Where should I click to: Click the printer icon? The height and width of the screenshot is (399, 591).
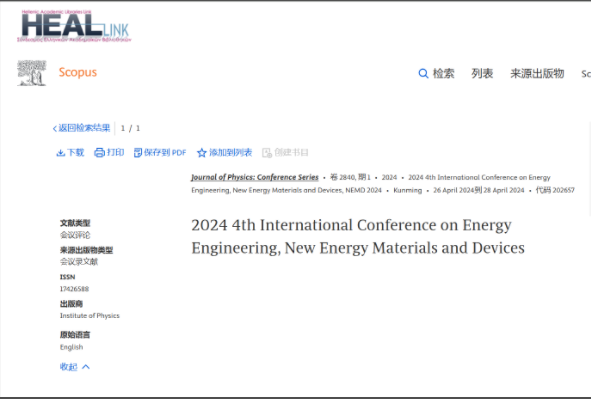click(100, 153)
